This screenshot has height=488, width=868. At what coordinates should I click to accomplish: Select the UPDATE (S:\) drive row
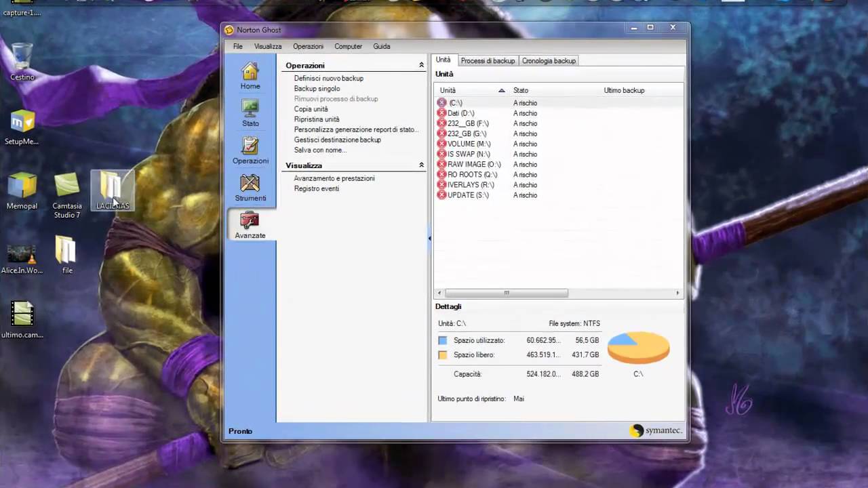tap(559, 195)
